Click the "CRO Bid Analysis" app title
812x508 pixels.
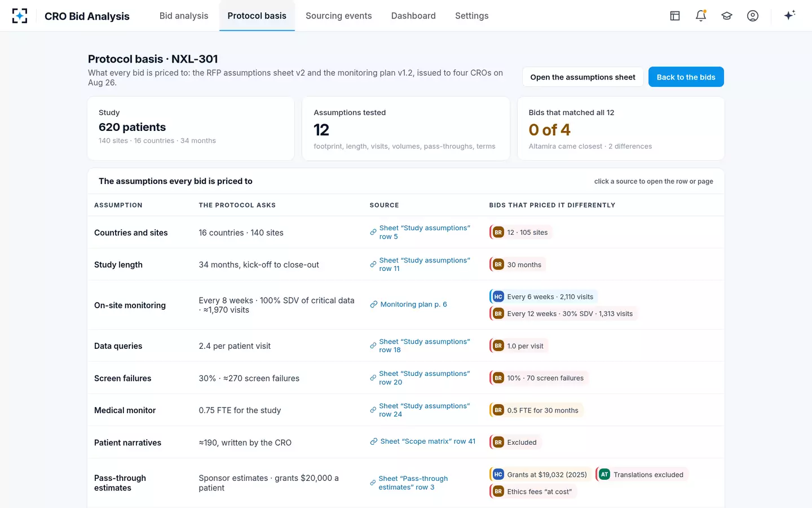(87, 16)
